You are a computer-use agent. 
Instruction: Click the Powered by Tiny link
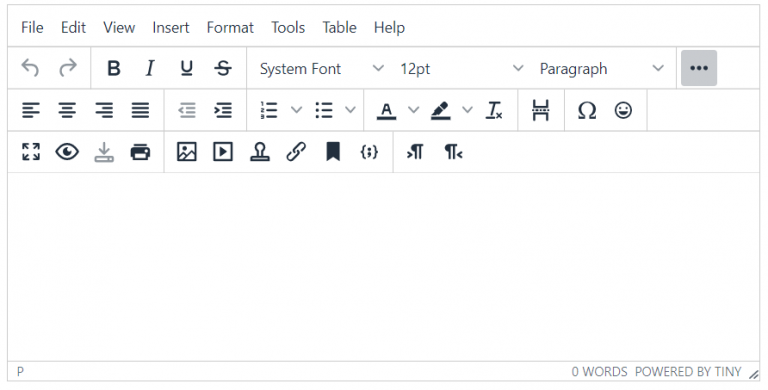688,372
